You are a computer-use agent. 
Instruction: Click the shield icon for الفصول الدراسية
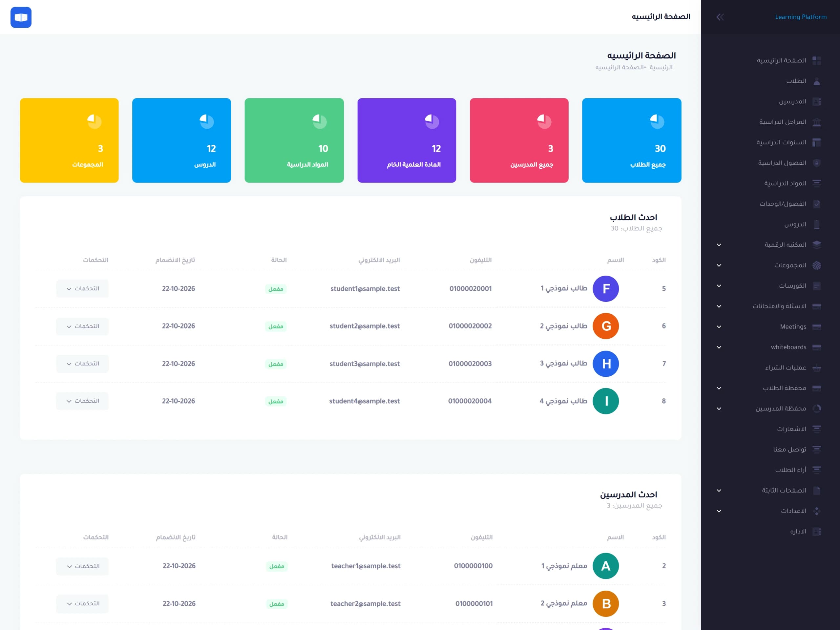pos(816,163)
